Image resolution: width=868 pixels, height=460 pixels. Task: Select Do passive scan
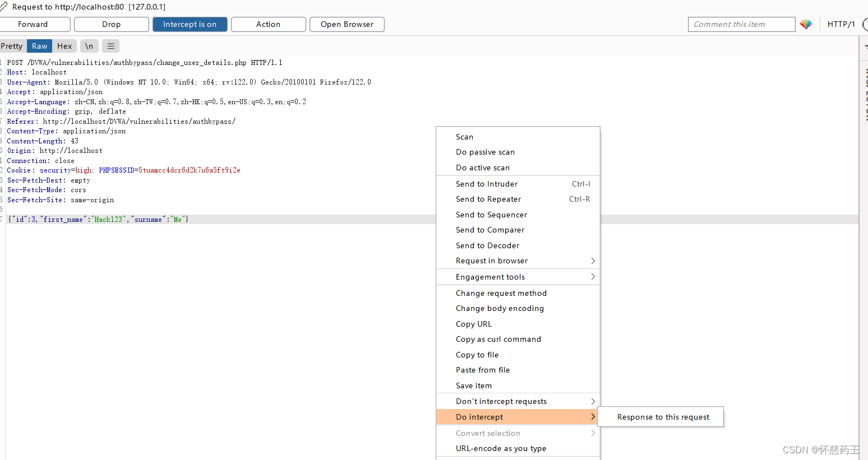pyautogui.click(x=518, y=152)
